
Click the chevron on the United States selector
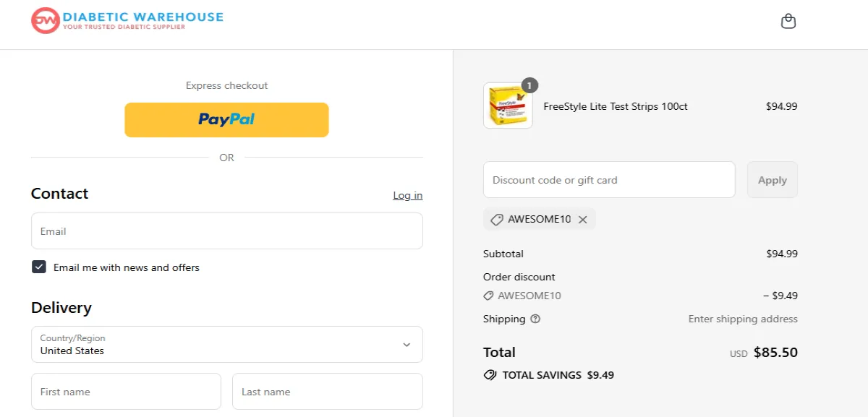[407, 345]
